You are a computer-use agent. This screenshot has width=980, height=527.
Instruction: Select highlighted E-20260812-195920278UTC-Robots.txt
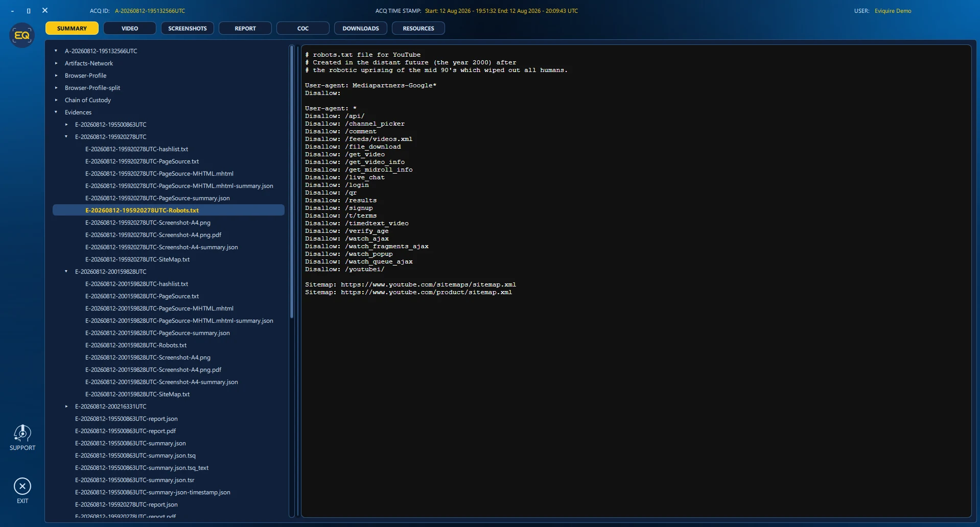(169, 210)
